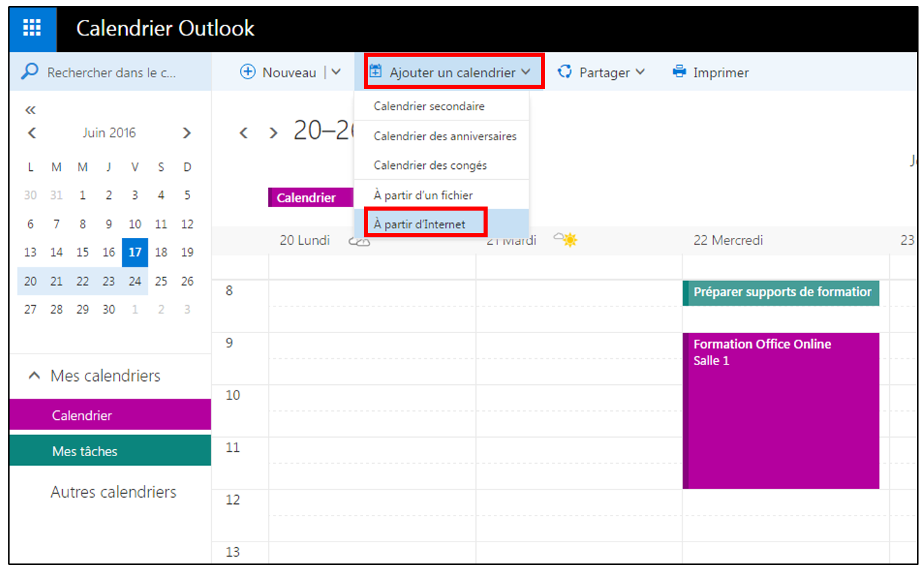Click the Imprimer printer icon
924x571 pixels.
(x=679, y=72)
